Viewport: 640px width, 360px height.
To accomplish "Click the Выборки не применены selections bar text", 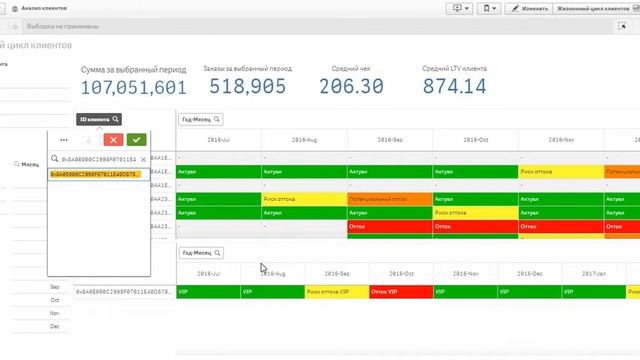I will (x=63, y=27).
